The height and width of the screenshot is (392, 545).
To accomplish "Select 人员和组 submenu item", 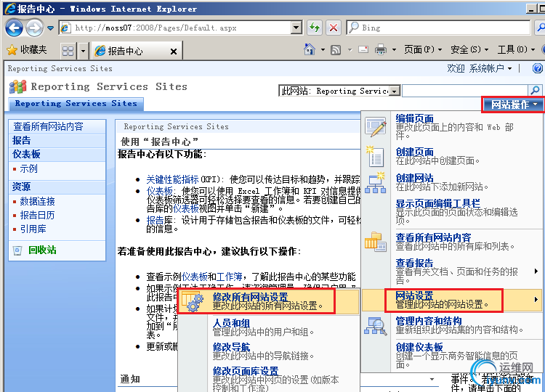I will [x=268, y=327].
